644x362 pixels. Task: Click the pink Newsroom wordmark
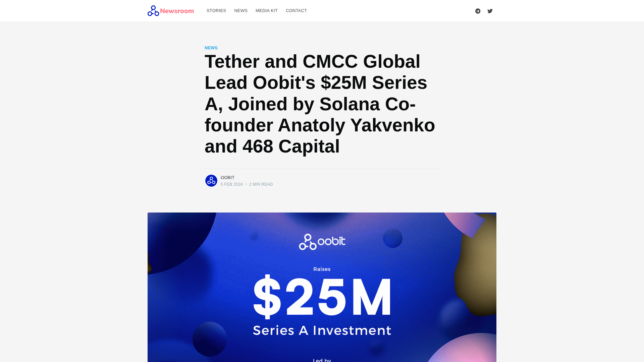(177, 11)
